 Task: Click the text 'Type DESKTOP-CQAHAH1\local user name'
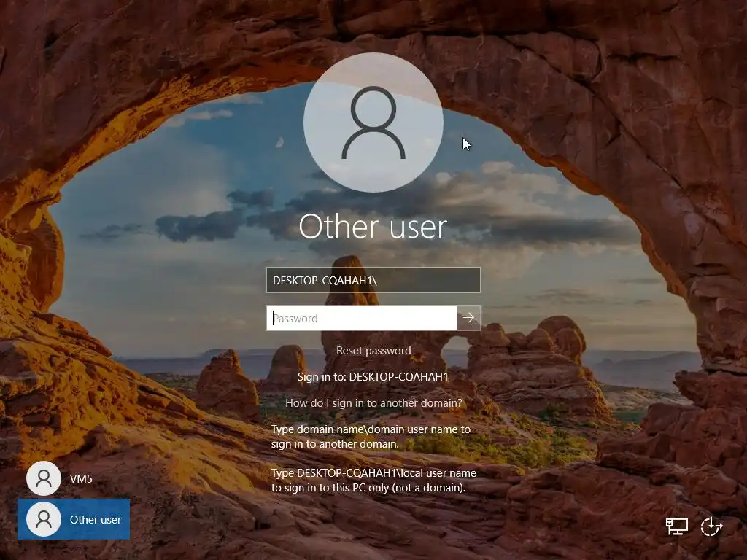click(373, 472)
